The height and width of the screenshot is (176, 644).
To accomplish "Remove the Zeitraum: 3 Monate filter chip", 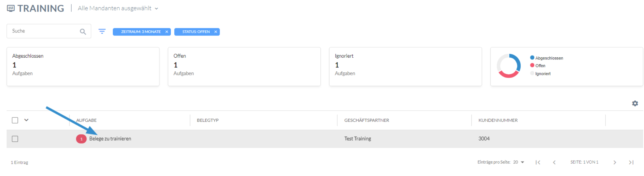I will (x=167, y=32).
